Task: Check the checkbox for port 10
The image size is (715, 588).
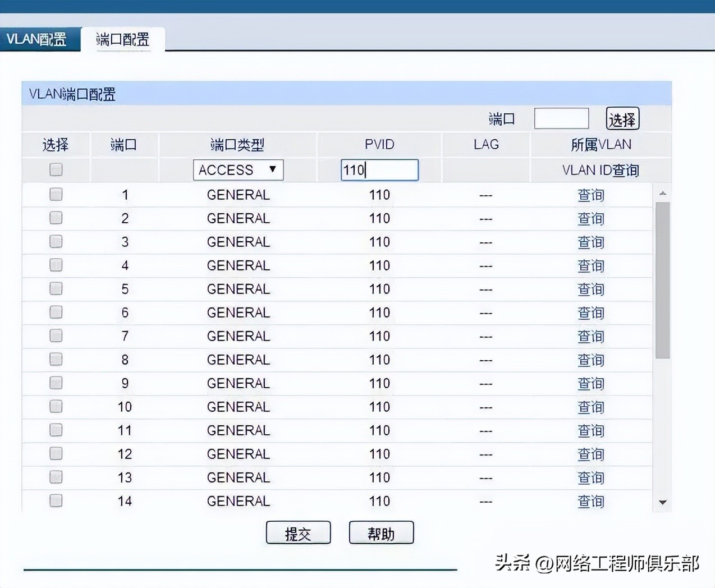Action: click(x=56, y=406)
